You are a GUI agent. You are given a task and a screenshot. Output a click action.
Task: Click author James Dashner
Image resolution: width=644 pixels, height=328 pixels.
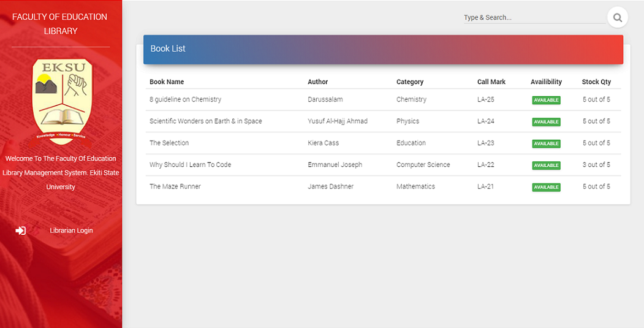tap(331, 186)
